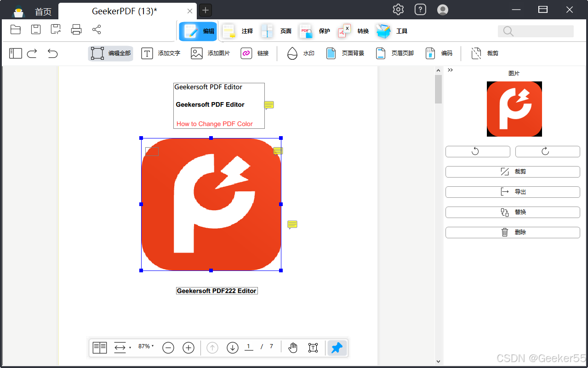The width and height of the screenshot is (588, 368).
Task: Switch to the 转换 tab
Action: 354,31
